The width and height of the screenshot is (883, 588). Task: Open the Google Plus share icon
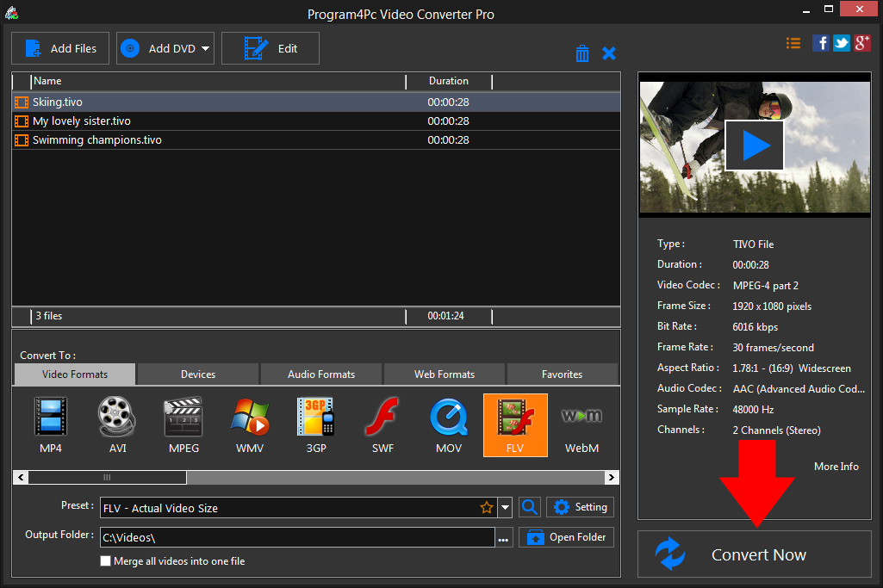[x=862, y=43]
